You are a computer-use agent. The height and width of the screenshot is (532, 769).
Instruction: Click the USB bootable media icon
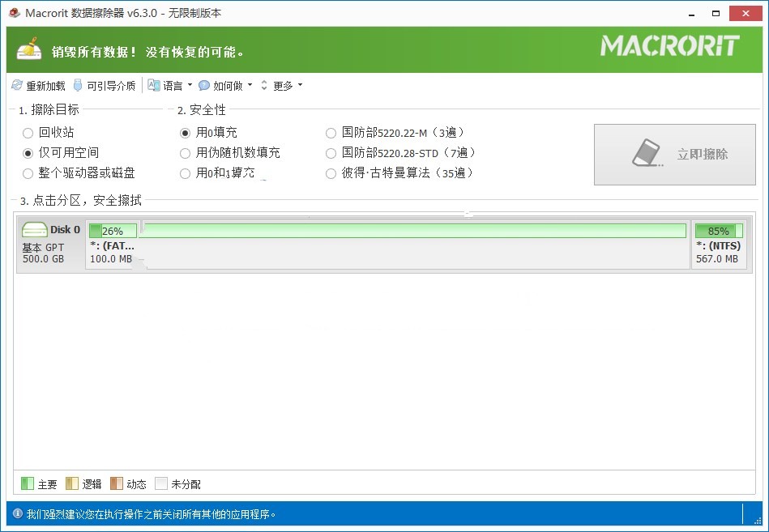pos(78,85)
